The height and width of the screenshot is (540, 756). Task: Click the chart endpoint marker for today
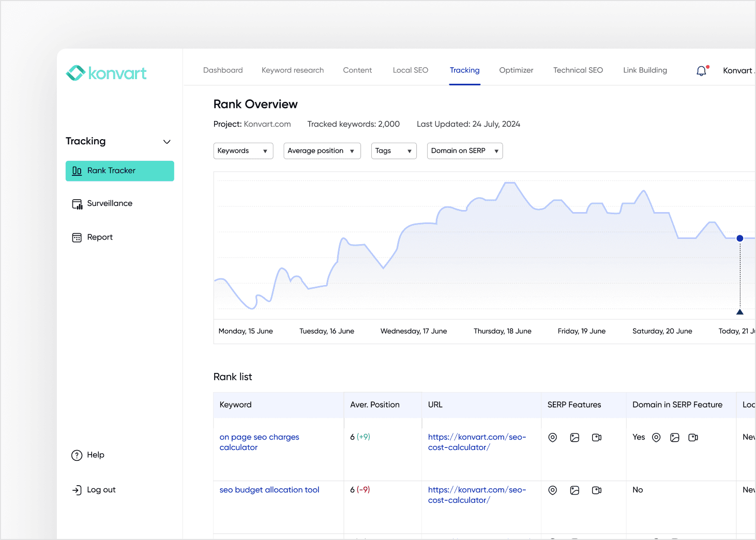(x=739, y=238)
